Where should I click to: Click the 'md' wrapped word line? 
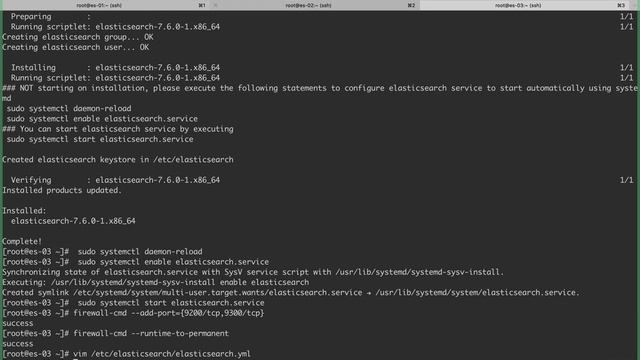(7, 98)
